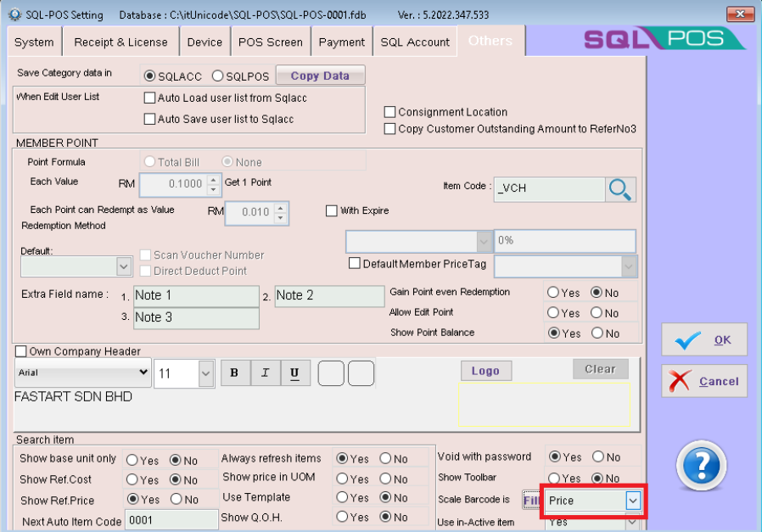
Task: Check Auto Load user list from Sqlacc
Action: tap(150, 98)
